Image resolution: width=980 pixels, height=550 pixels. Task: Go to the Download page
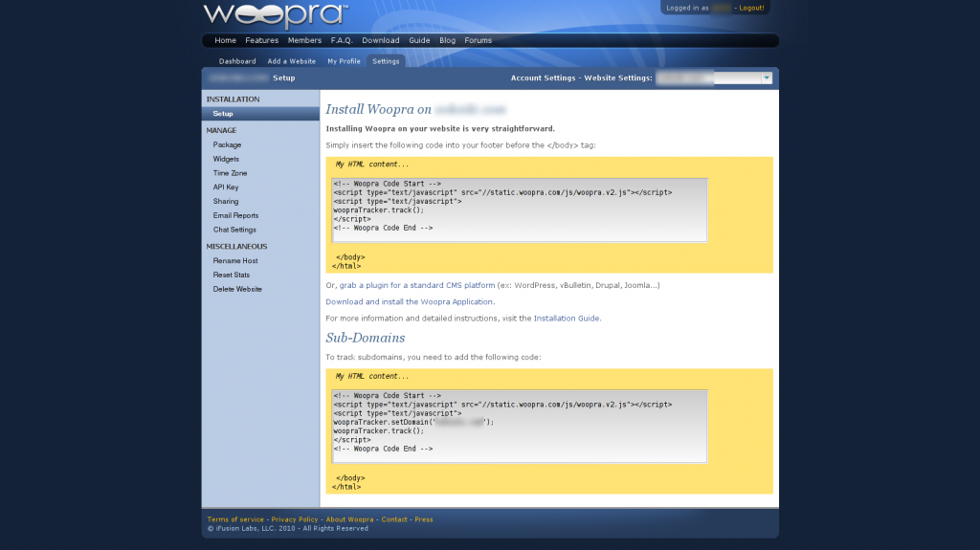(x=381, y=40)
